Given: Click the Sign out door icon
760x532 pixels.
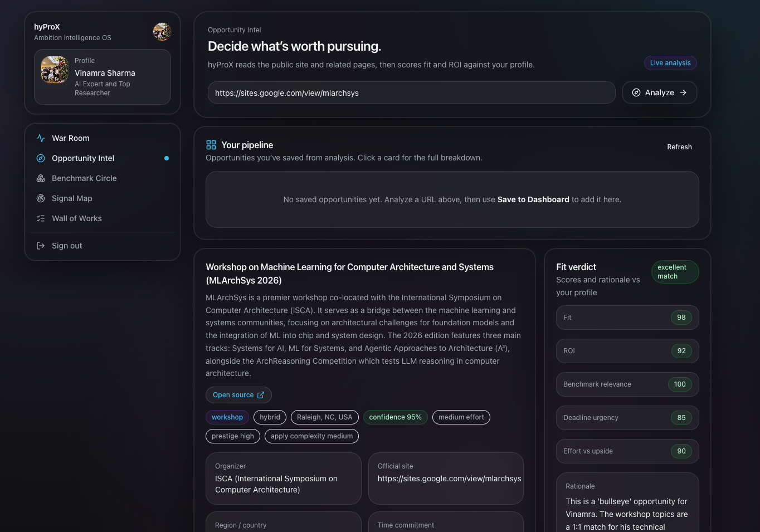Looking at the screenshot, I should [41, 246].
